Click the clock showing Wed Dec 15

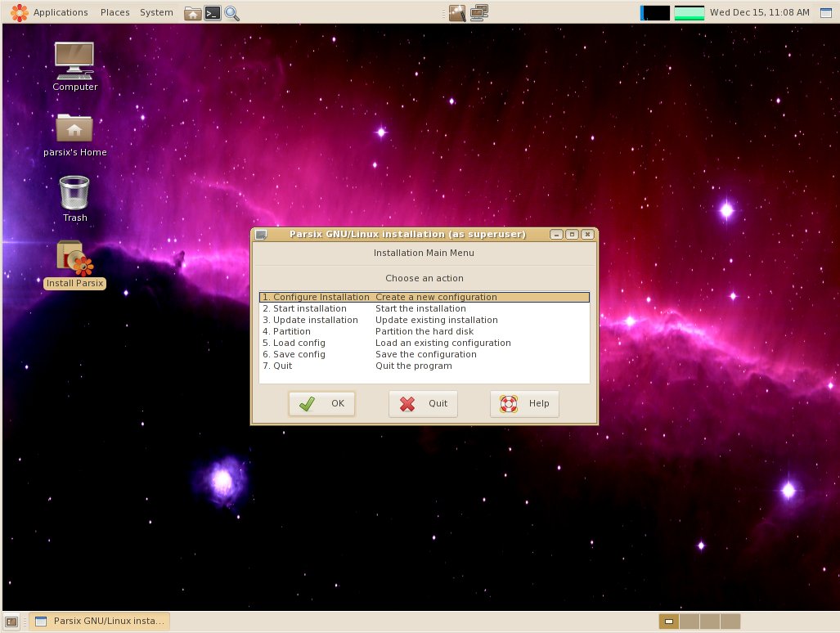[759, 12]
